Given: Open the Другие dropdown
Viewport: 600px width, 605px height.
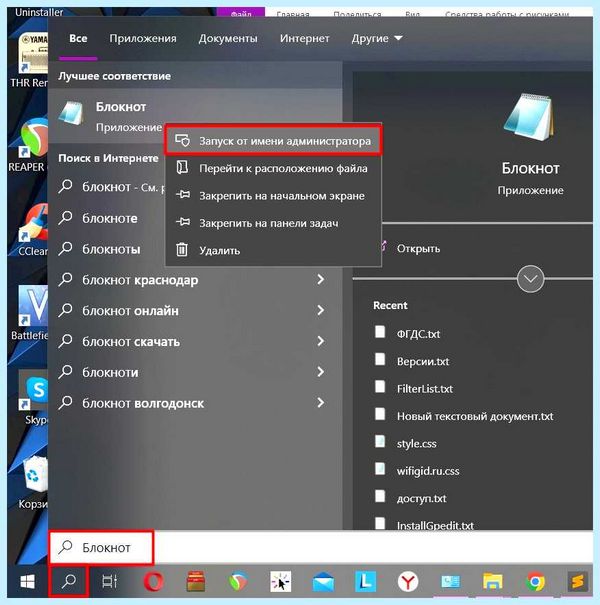Looking at the screenshot, I should pos(377,38).
